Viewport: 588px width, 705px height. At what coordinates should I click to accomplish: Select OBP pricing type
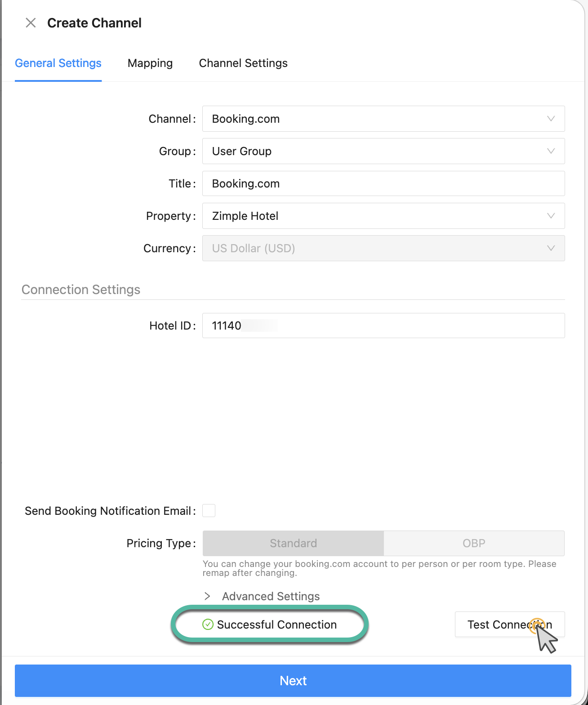coord(474,543)
